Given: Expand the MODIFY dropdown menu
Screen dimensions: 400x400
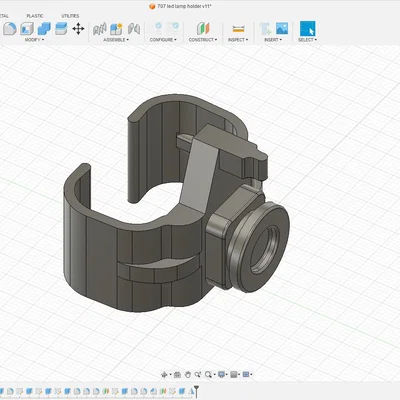Looking at the screenshot, I should click(34, 40).
